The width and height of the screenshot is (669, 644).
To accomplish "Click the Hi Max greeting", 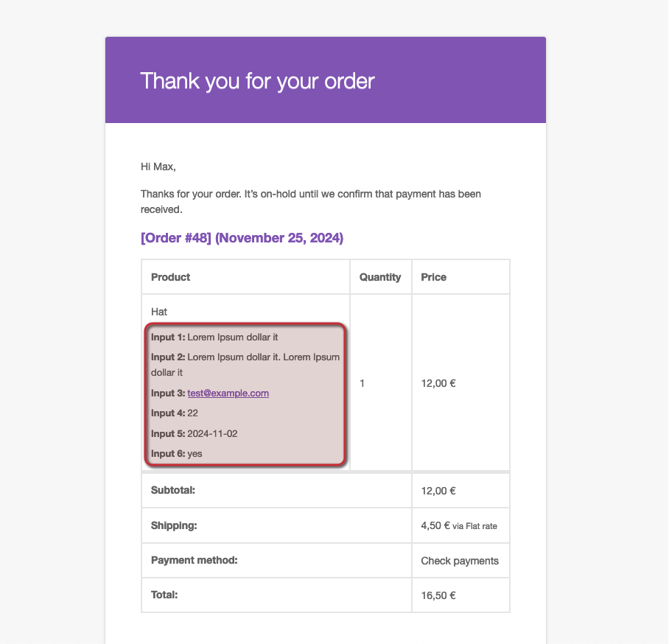I will point(158,167).
